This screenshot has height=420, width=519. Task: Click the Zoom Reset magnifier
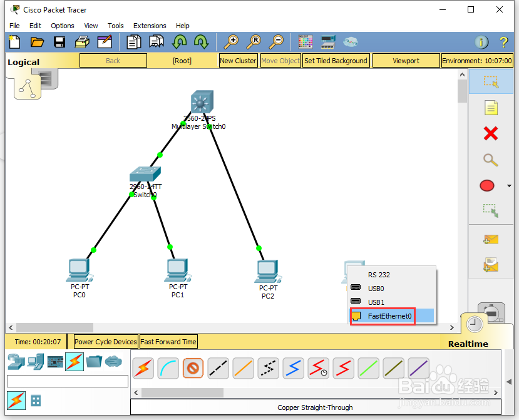pyautogui.click(x=254, y=42)
